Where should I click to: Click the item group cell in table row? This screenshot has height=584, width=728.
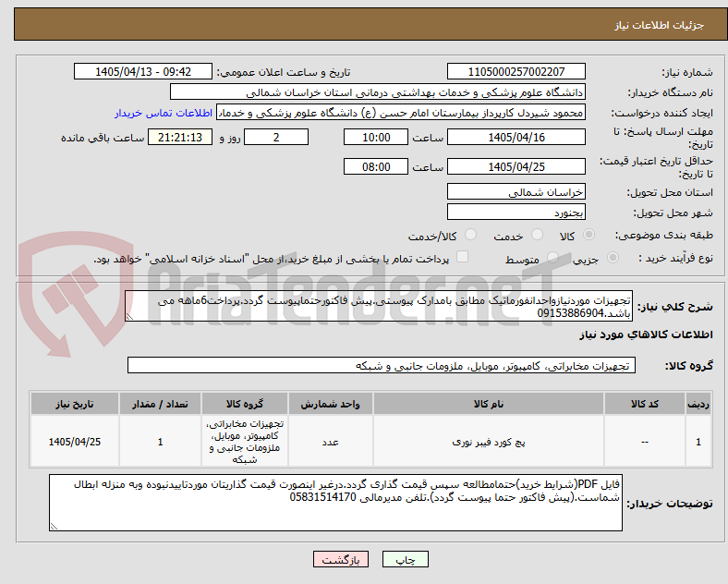click(245, 442)
